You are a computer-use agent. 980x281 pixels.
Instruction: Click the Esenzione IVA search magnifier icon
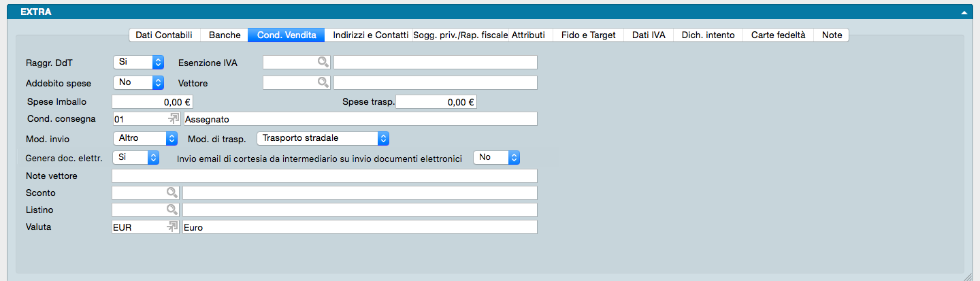323,63
